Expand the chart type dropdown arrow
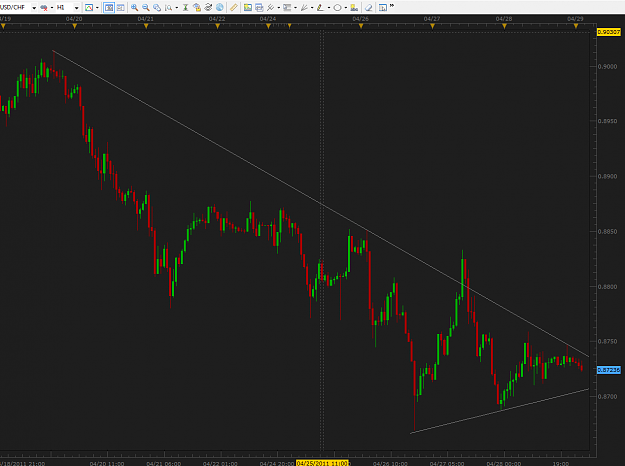625x466 pixels. (98, 8)
